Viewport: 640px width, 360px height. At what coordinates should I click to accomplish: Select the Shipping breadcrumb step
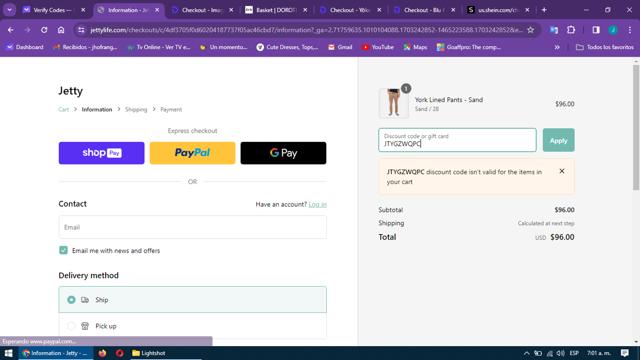click(x=136, y=109)
